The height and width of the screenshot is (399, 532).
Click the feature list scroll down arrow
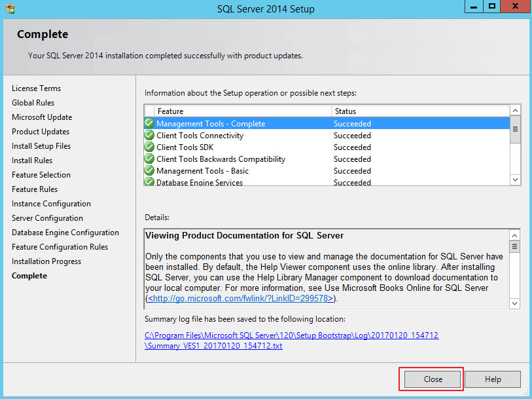pos(515,180)
